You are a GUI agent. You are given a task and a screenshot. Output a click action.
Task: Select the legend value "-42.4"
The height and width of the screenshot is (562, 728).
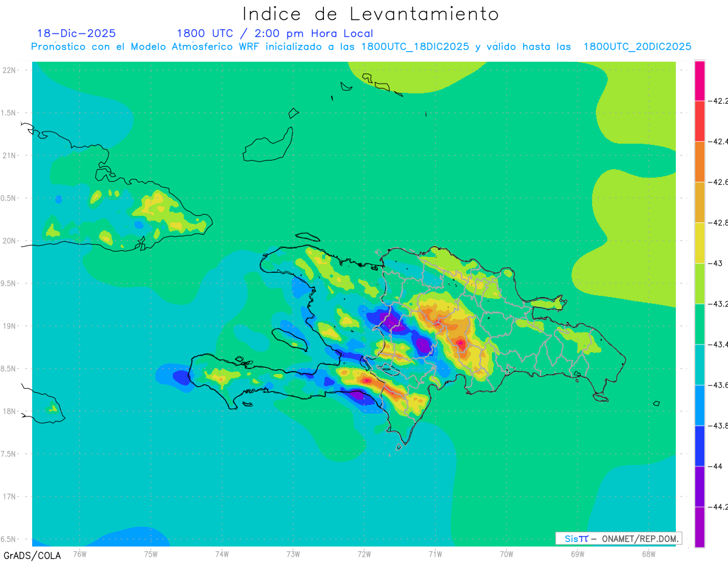[720, 141]
